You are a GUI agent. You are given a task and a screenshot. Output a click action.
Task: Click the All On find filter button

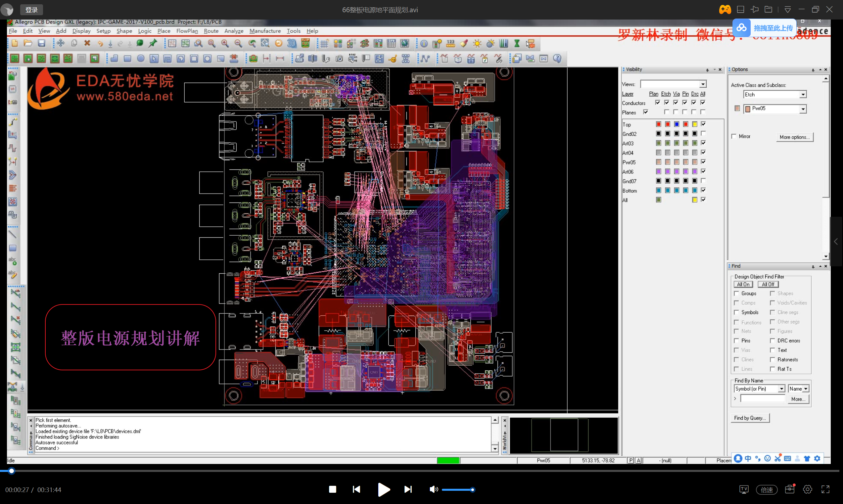(x=743, y=284)
